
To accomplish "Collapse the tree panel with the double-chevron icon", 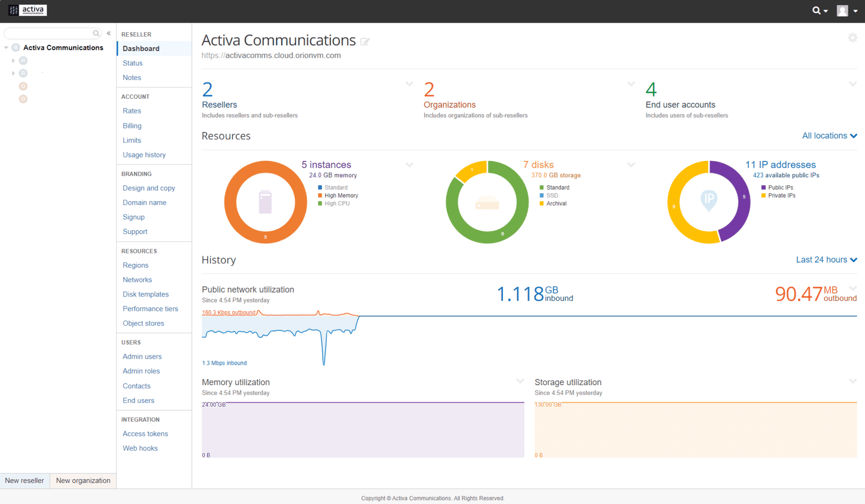I will click(109, 33).
